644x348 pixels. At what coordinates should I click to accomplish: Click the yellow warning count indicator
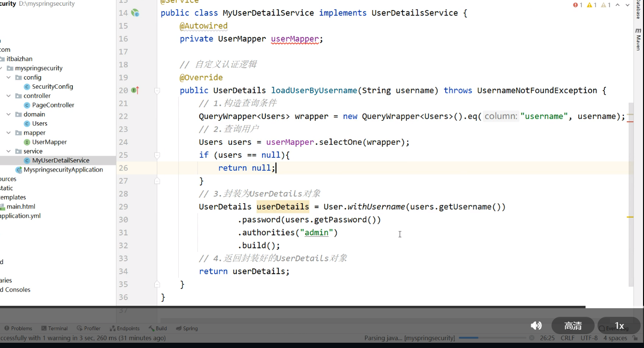pos(592,5)
